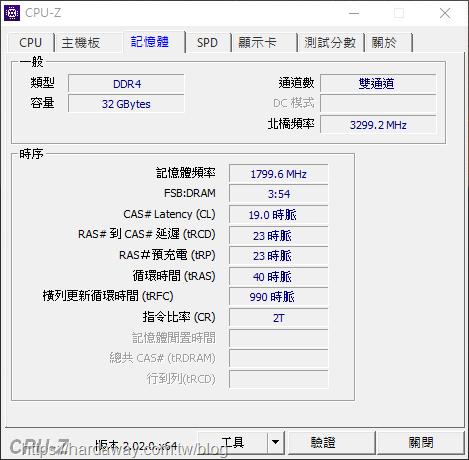Screen dimensions: 469x460
Task: Click the FSB:DRAM label
Action: [x=190, y=193]
